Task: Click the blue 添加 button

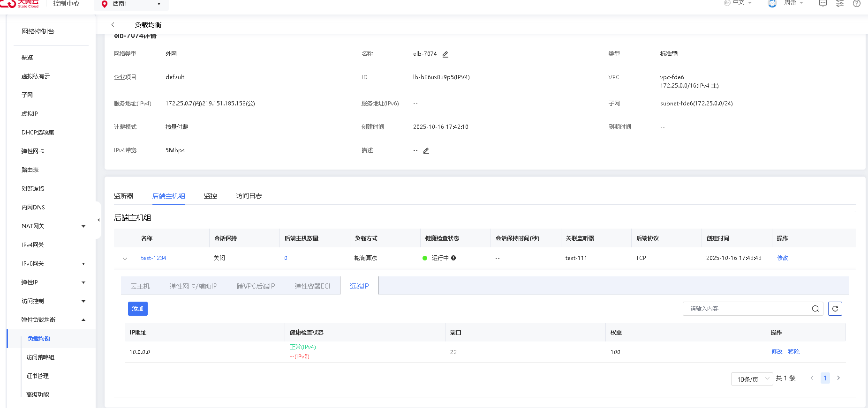Action: 137,309
